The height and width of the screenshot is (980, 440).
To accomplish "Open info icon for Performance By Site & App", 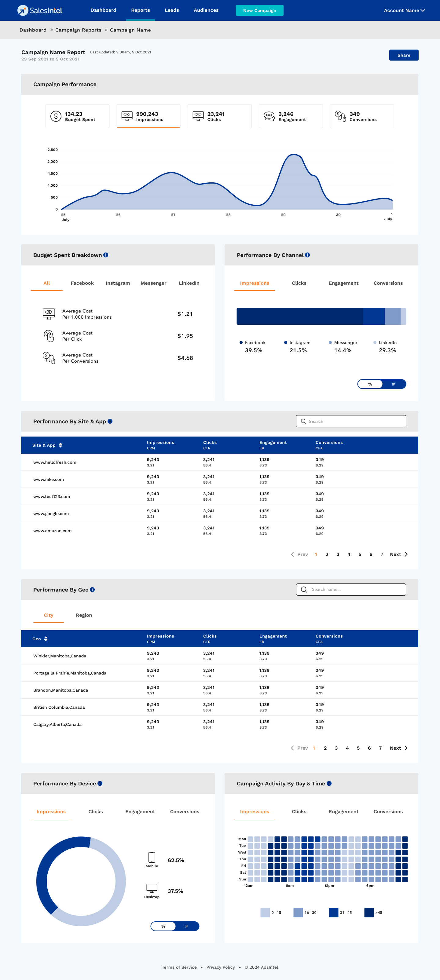I will (x=110, y=421).
